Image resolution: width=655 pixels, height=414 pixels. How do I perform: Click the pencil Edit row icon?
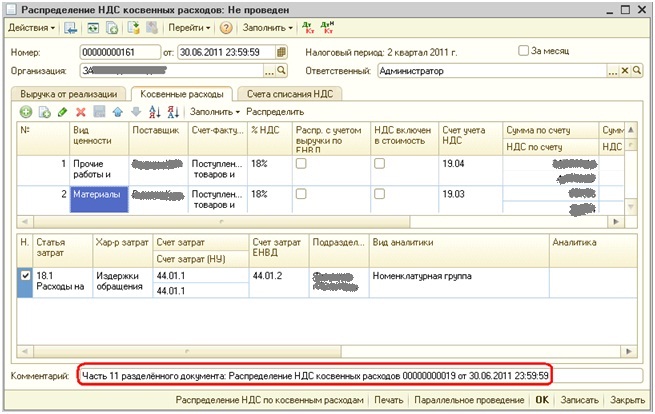62,112
